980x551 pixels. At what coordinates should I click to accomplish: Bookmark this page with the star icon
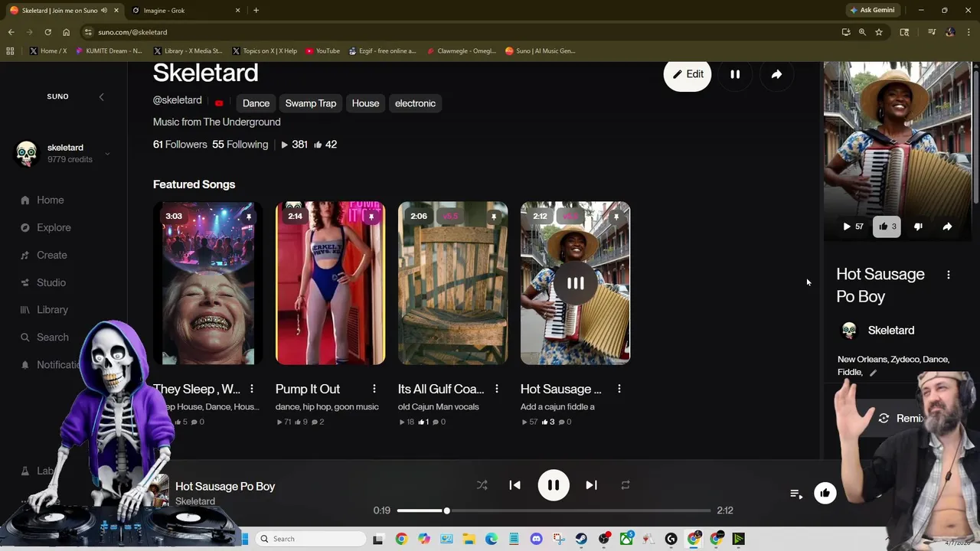coord(879,32)
